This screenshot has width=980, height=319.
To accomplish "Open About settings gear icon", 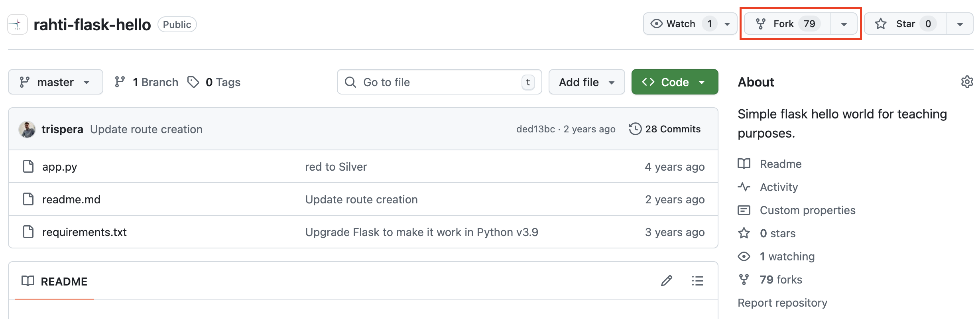I will coord(967,82).
